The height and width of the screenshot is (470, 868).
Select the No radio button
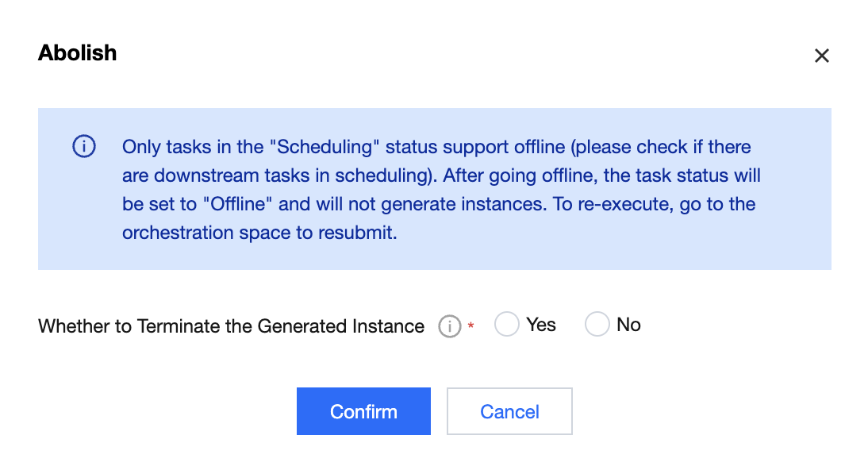(x=597, y=324)
